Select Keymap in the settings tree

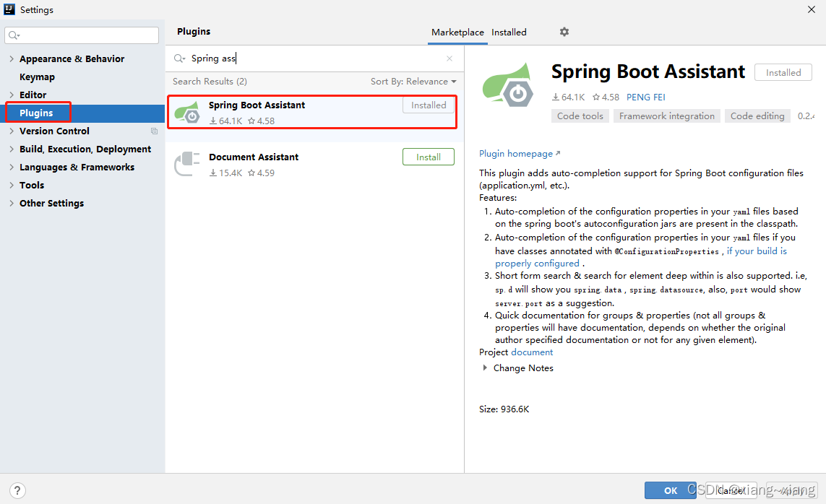pos(37,77)
